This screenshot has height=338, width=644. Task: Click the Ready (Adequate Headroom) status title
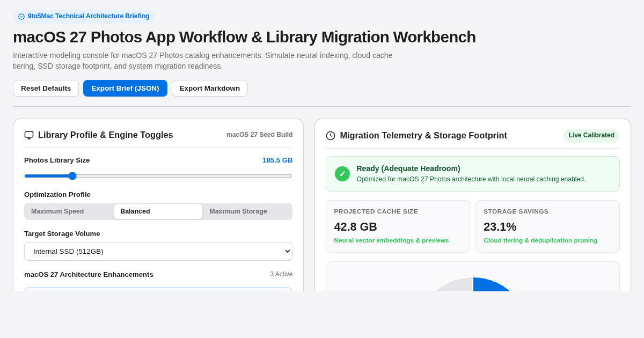coord(408,168)
